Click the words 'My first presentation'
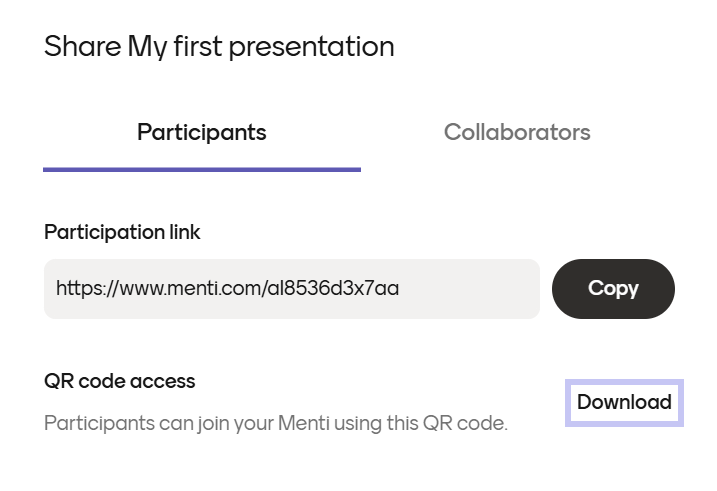The height and width of the screenshot is (491, 717). point(261,46)
